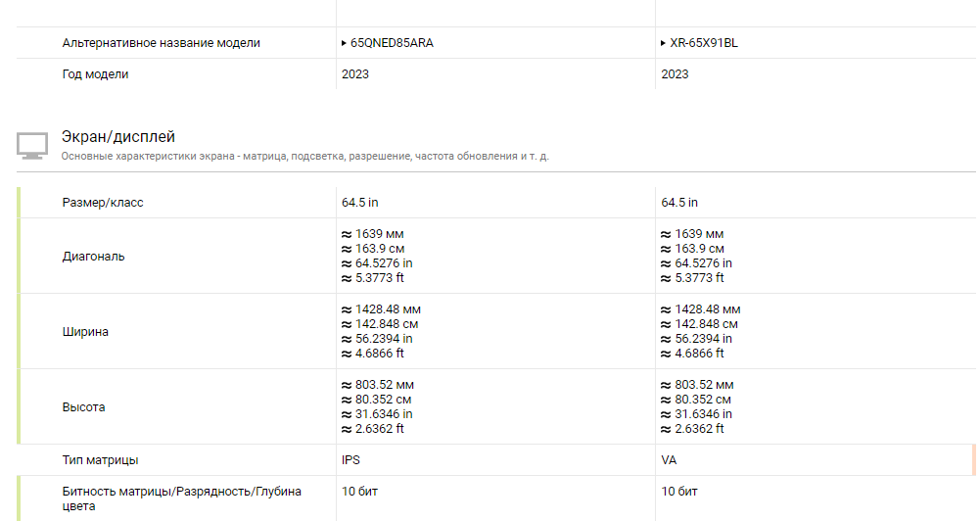Select the Год модели row label
The image size is (980, 521).
(95, 74)
